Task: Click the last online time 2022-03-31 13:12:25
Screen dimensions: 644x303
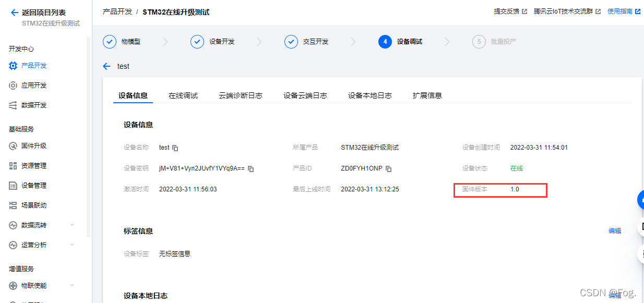Action: [x=370, y=189]
